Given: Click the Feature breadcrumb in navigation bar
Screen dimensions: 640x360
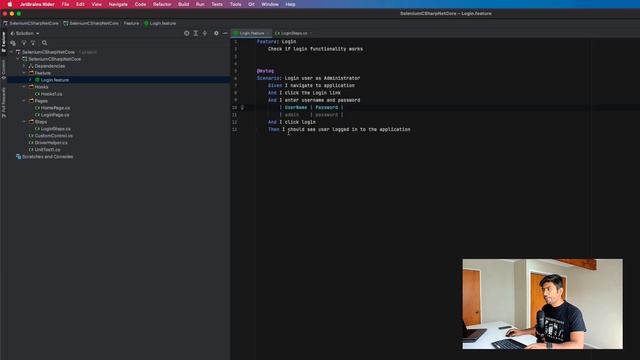Looking at the screenshot, I should (x=131, y=23).
